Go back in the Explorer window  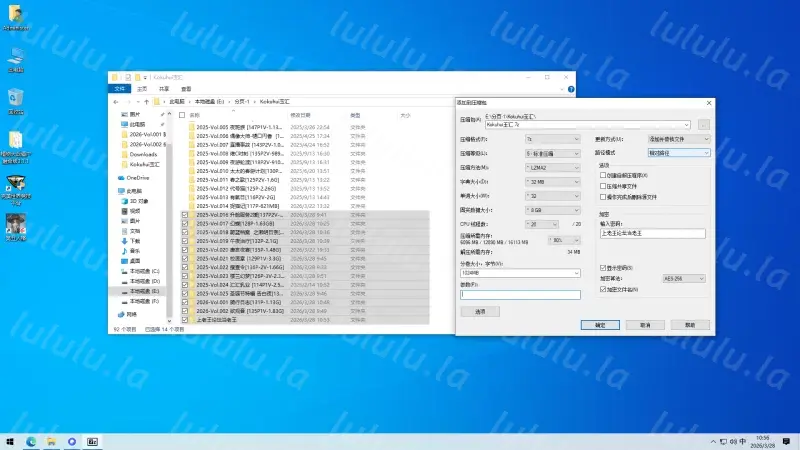116,102
